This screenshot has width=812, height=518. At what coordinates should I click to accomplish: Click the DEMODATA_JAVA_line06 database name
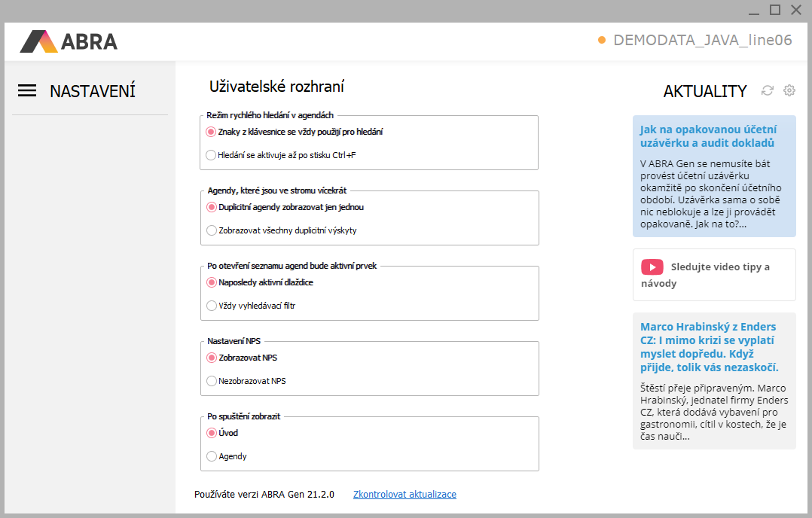703,41
